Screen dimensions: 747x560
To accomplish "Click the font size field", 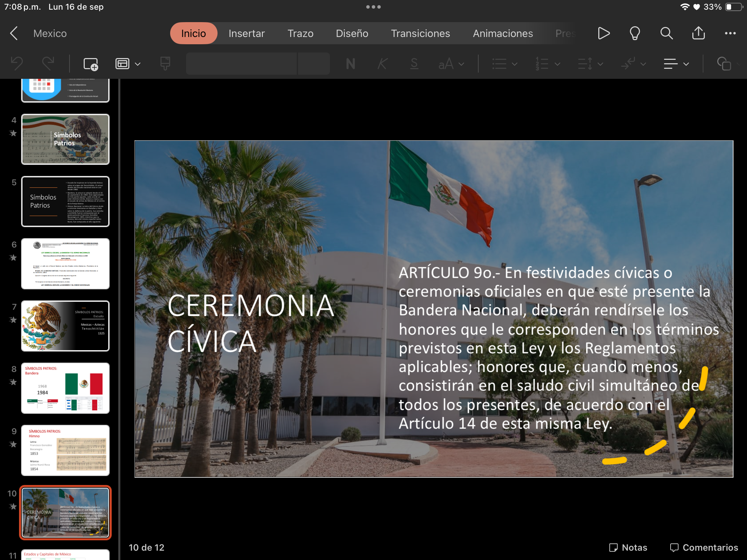I will click(314, 64).
